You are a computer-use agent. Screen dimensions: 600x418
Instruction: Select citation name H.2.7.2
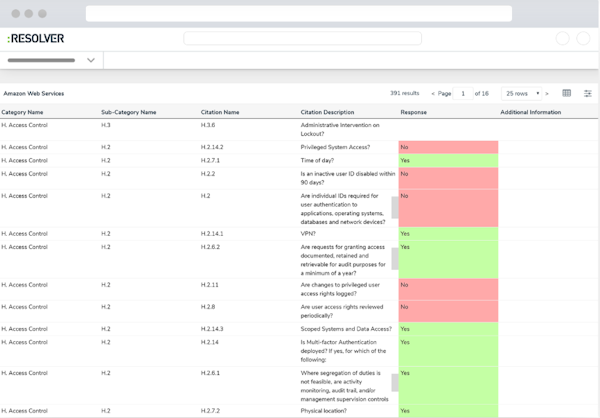coord(210,411)
